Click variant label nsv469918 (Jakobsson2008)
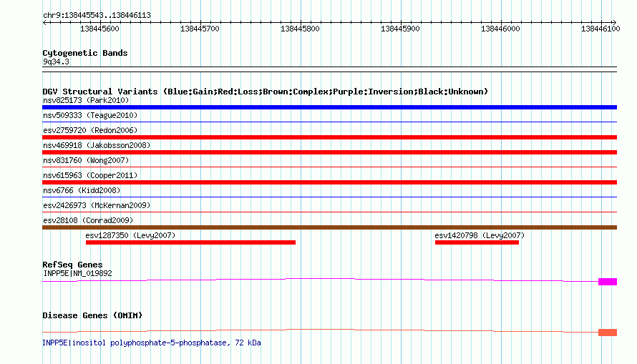Screen dimensions: 637x364 tap(97, 145)
